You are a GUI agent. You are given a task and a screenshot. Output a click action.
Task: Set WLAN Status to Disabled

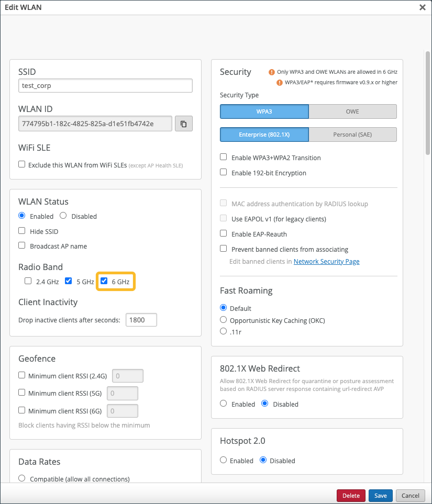click(x=63, y=216)
